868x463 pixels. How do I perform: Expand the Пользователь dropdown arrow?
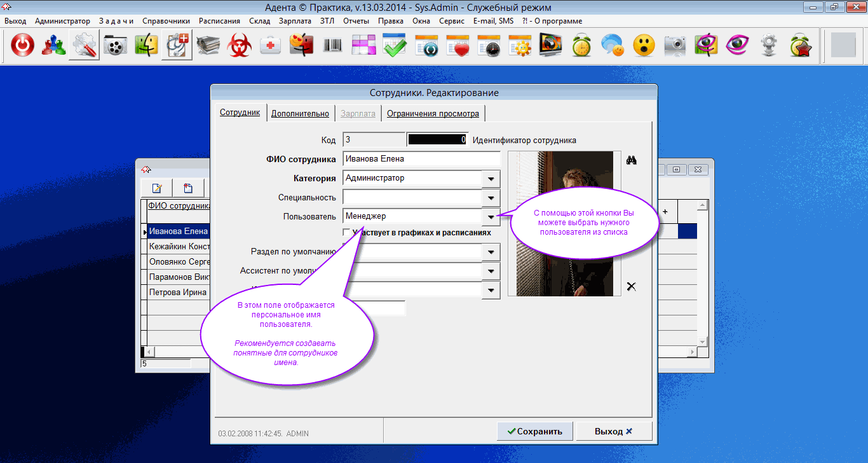pyautogui.click(x=491, y=217)
